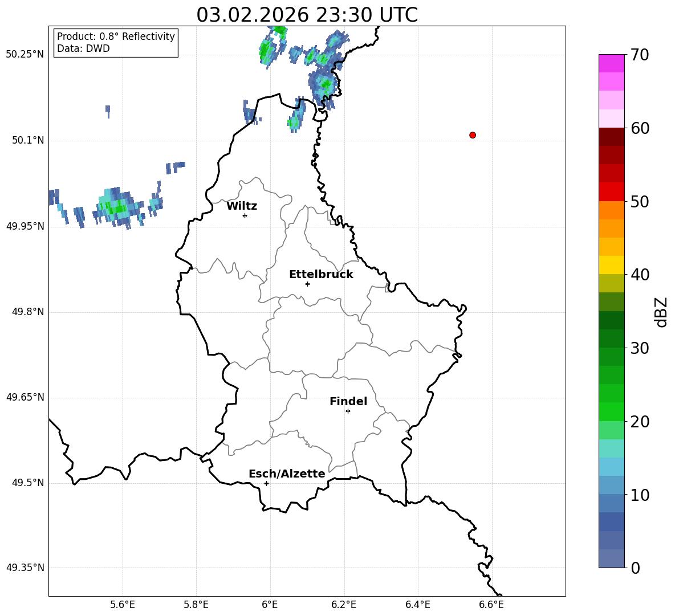The height and width of the screenshot is (616, 675).
Task: Click the colorbar tick label '40'
Action: (x=640, y=275)
